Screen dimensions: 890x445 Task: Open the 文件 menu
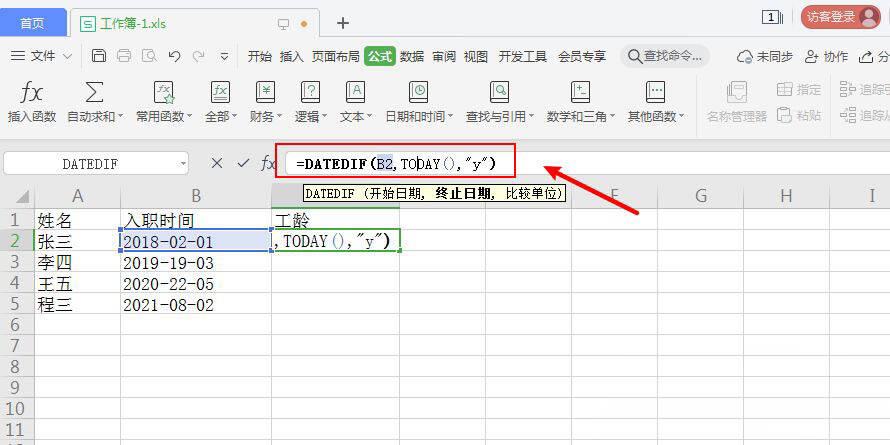click(43, 56)
